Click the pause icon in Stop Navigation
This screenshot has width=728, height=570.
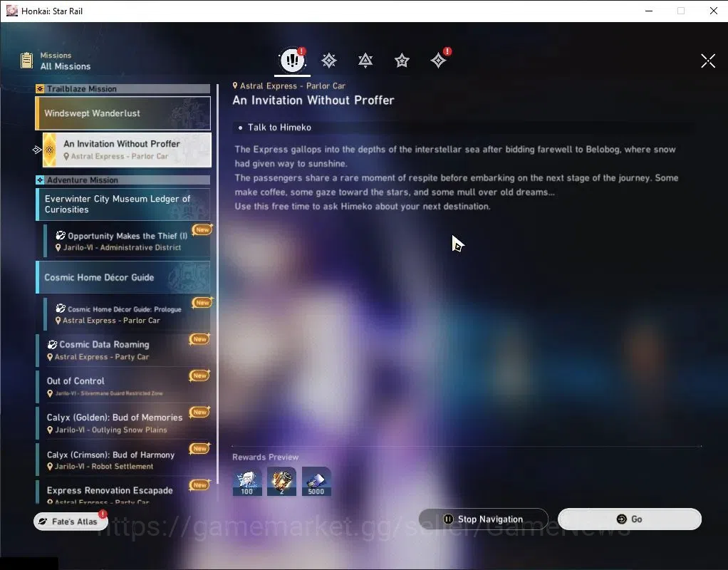(x=448, y=519)
